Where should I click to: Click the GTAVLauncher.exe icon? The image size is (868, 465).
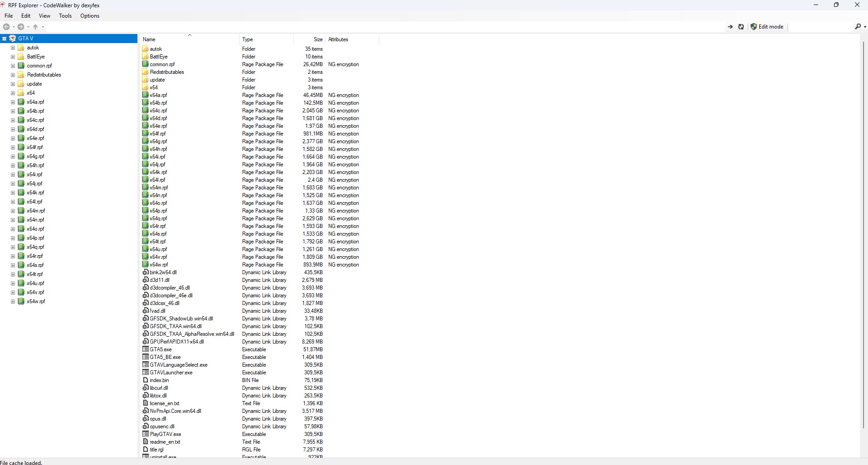tap(146, 372)
